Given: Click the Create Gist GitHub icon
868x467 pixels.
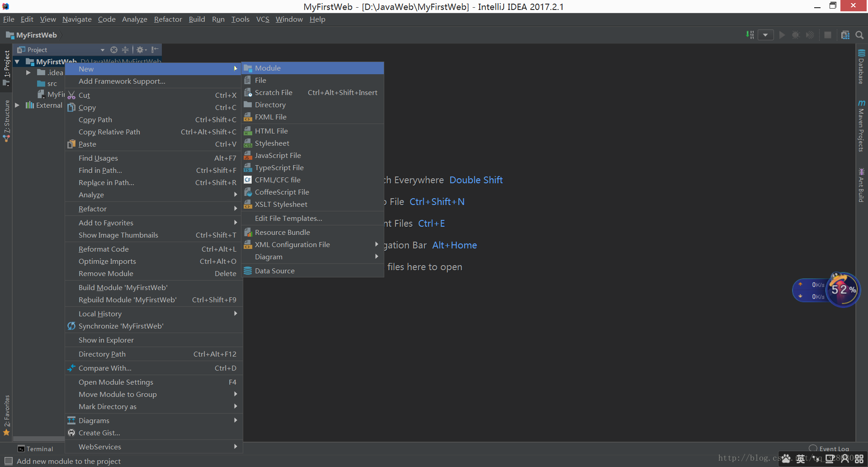Looking at the screenshot, I should click(x=71, y=433).
